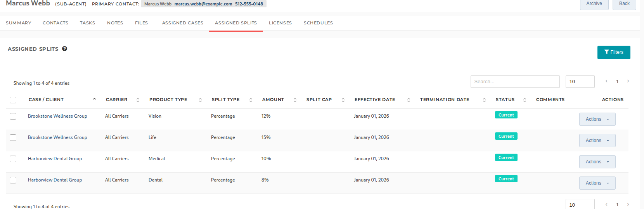
Task: Click the Current status badge in Vision row
Action: [x=506, y=115]
